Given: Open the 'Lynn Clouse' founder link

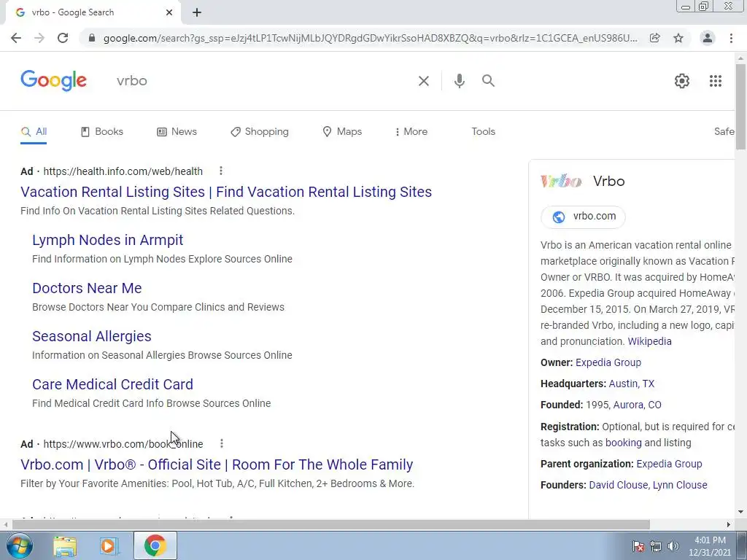Looking at the screenshot, I should [x=680, y=485].
